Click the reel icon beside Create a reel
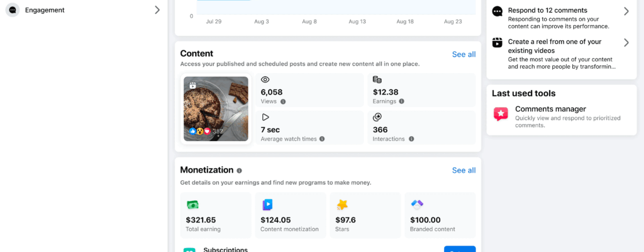 [x=497, y=43]
